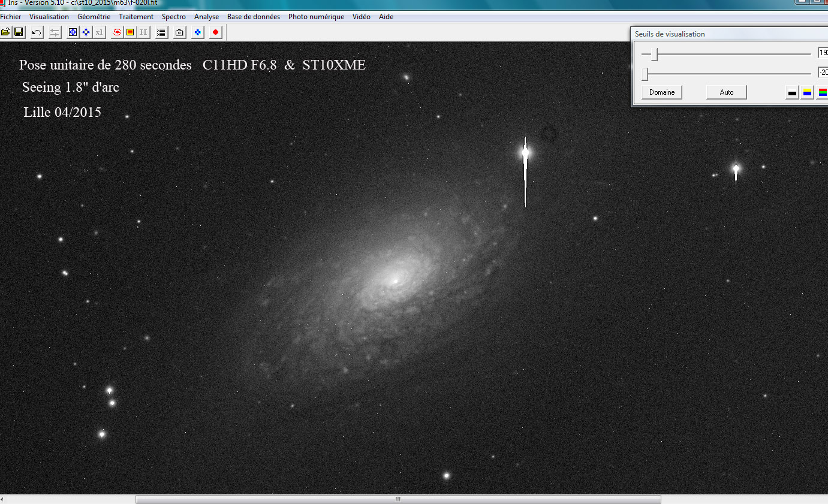Open the Fichier menu
The width and height of the screenshot is (828, 504).
tap(11, 17)
